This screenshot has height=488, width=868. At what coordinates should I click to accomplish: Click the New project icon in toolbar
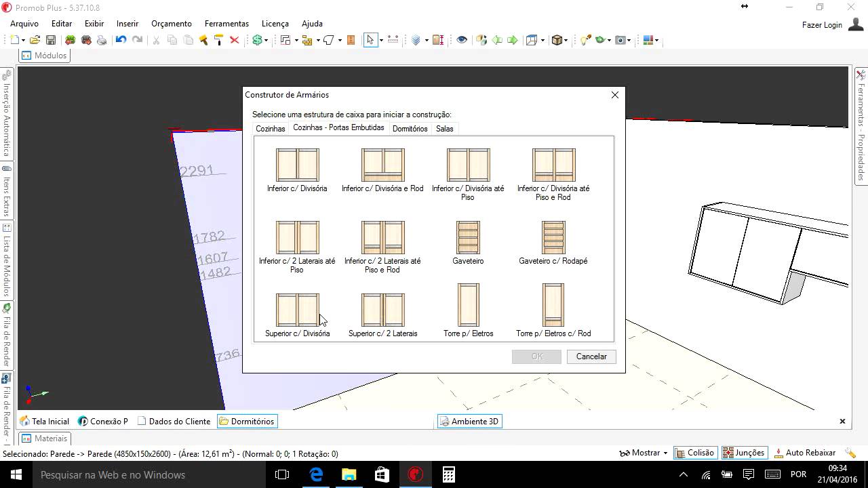[15, 40]
